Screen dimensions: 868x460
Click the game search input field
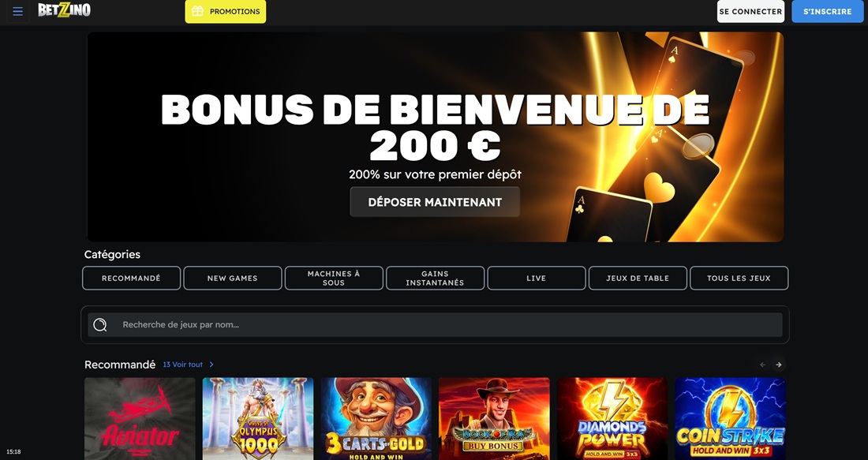tap(435, 324)
